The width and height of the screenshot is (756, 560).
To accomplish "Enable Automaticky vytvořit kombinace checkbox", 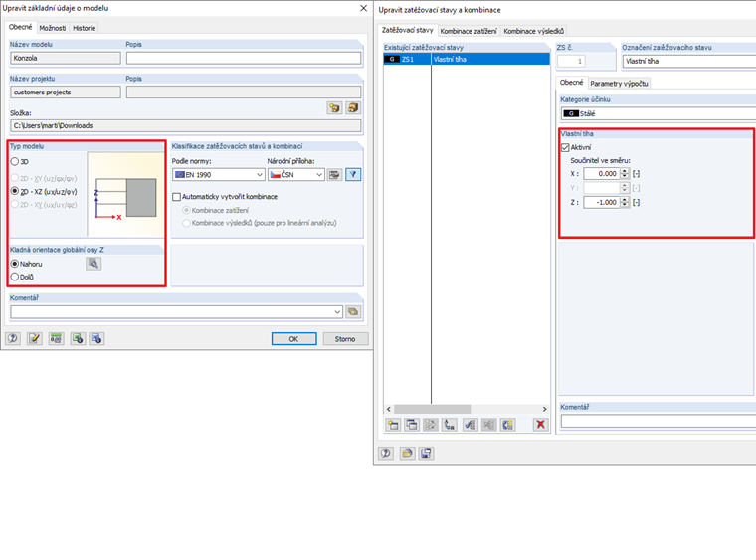I will pos(176,197).
